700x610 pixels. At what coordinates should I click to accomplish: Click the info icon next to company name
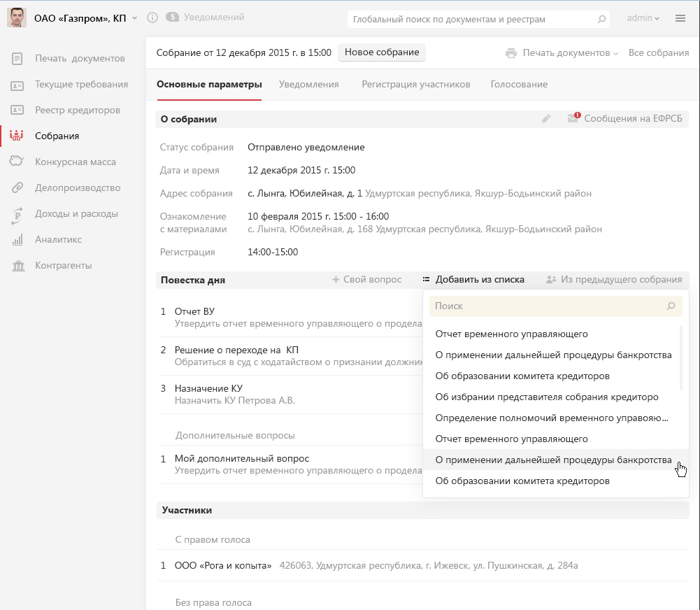152,17
